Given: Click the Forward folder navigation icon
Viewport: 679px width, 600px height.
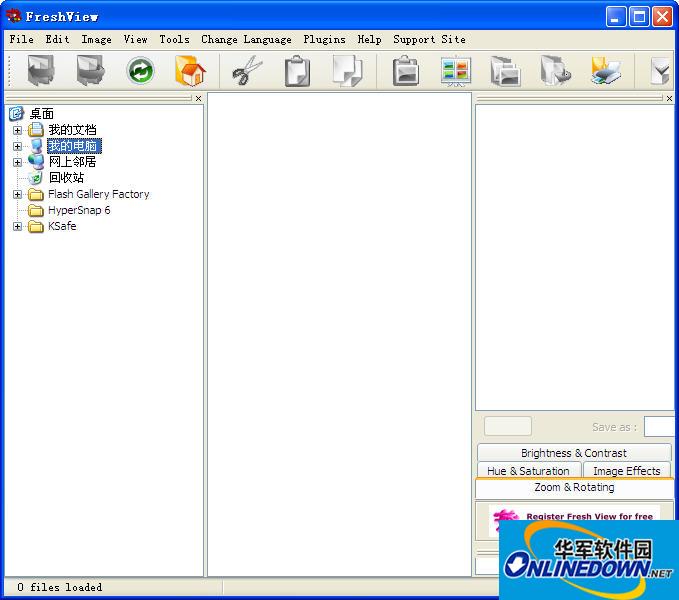Looking at the screenshot, I should 91,70.
